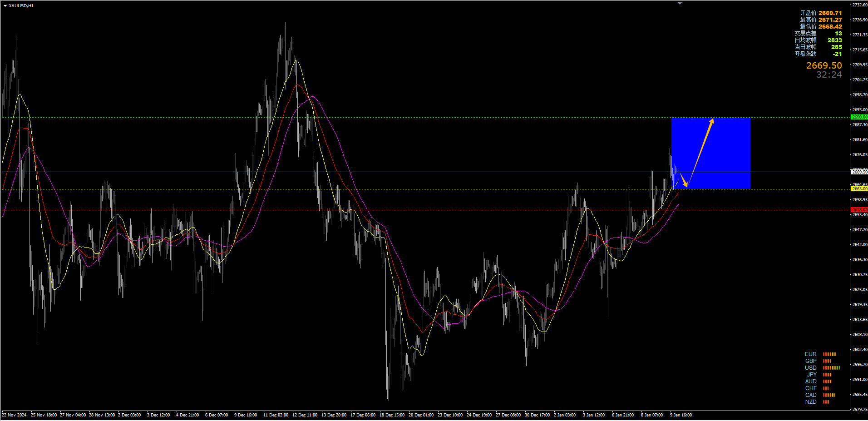Click the opening price value 2669.71
868x421 pixels.
830,13
